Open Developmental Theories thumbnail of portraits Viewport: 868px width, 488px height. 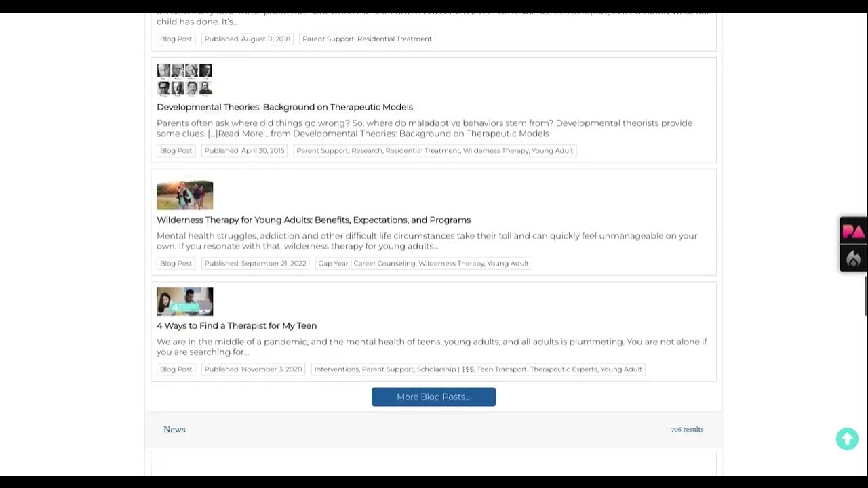184,80
